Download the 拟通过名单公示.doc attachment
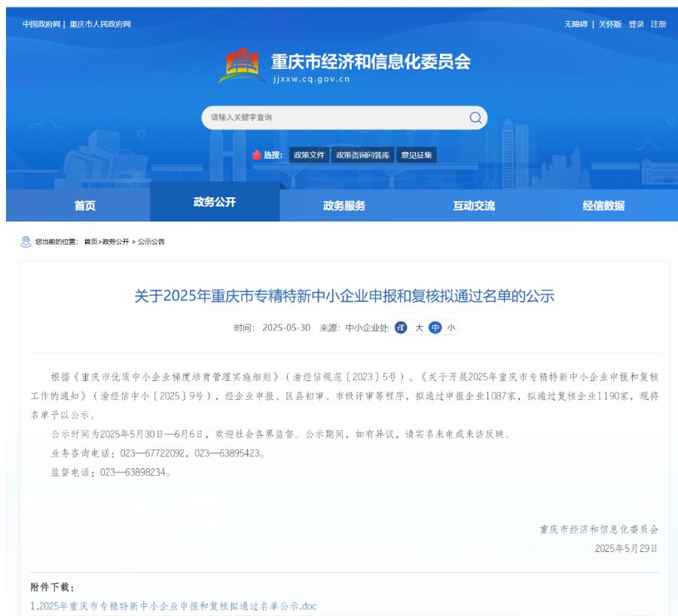 click(178, 606)
